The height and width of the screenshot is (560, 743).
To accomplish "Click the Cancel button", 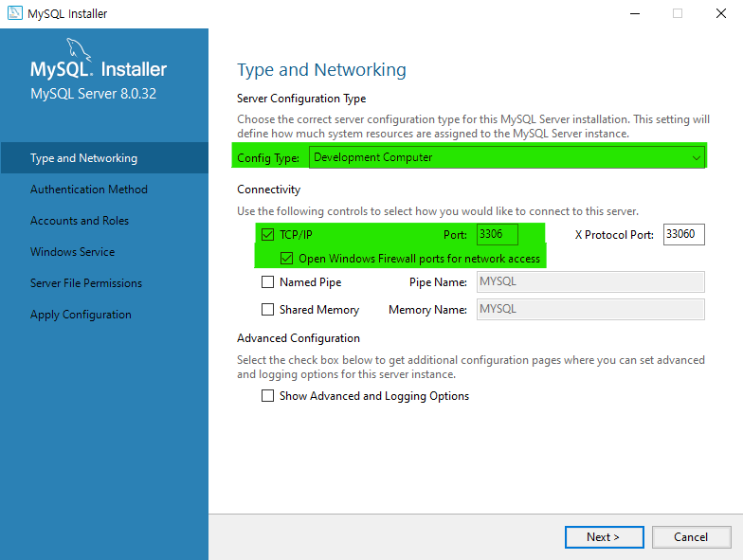I will [x=692, y=536].
